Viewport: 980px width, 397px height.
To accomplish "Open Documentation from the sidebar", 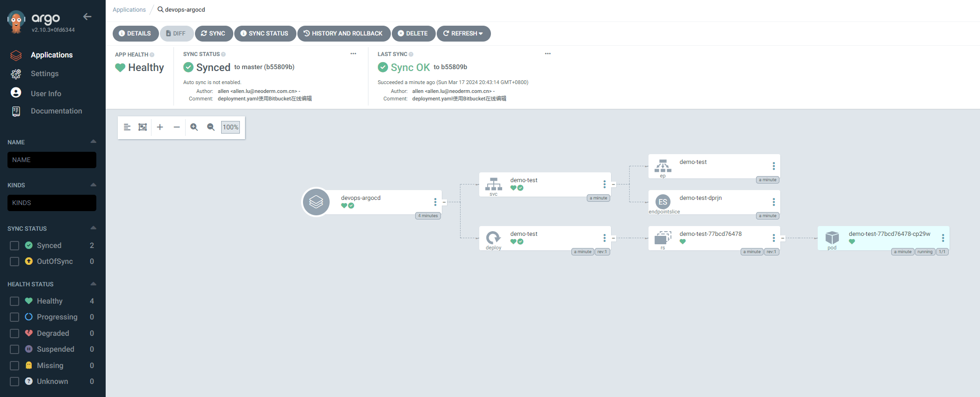I will click(56, 111).
